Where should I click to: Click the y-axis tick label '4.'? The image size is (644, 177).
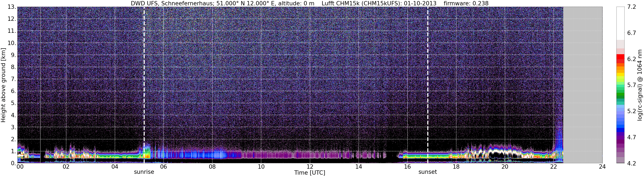(x=13, y=115)
